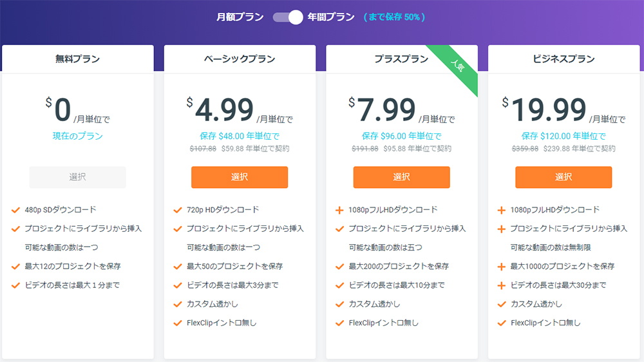Viewport: 644px width, 362px height.
Task: Click plus icon beside 最大1000のプロジェクトを保存
Action: (502, 267)
